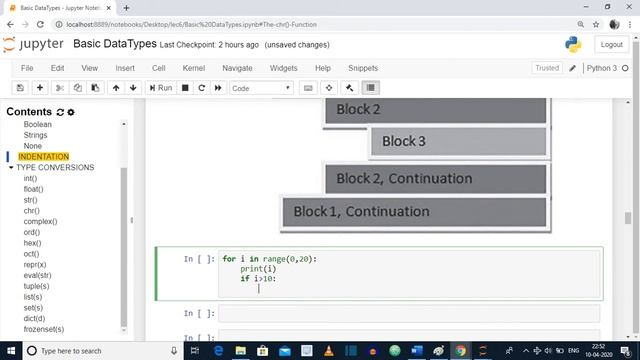This screenshot has height=360, width=640.
Task: Click the browser address bar
Action: tap(314, 24)
